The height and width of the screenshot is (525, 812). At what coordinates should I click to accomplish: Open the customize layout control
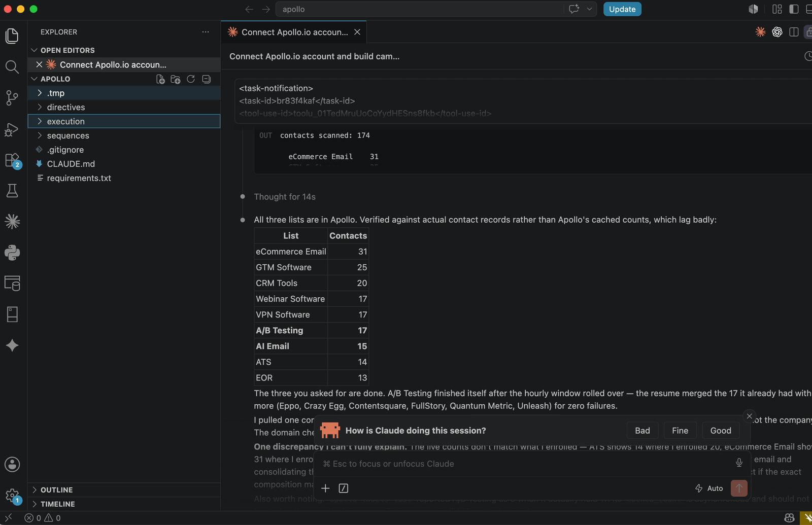(x=777, y=9)
